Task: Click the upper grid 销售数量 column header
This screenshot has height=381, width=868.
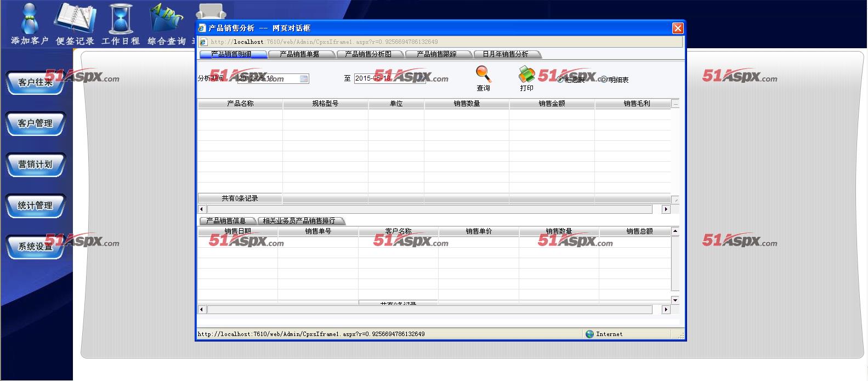Action: pos(467,104)
